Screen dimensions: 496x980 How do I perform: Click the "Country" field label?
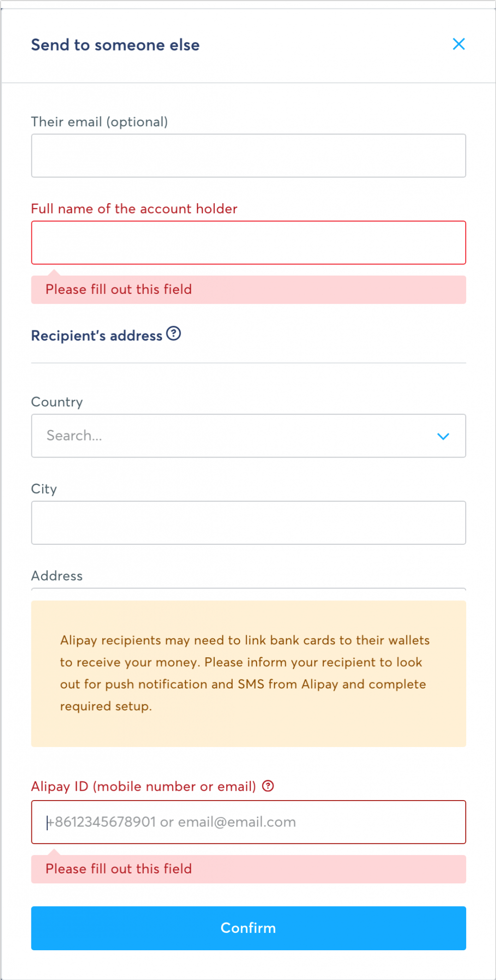(x=57, y=402)
